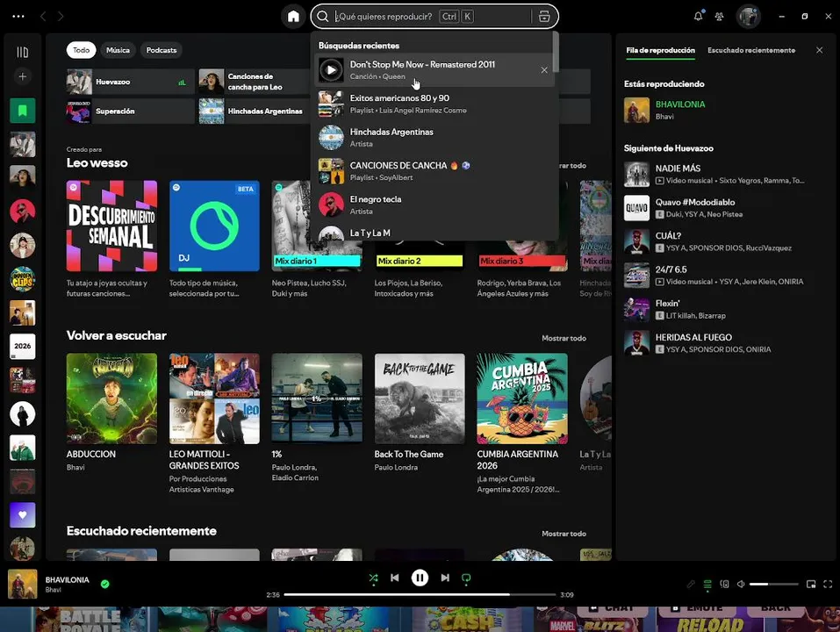Open the miniplayer icon

(x=811, y=584)
